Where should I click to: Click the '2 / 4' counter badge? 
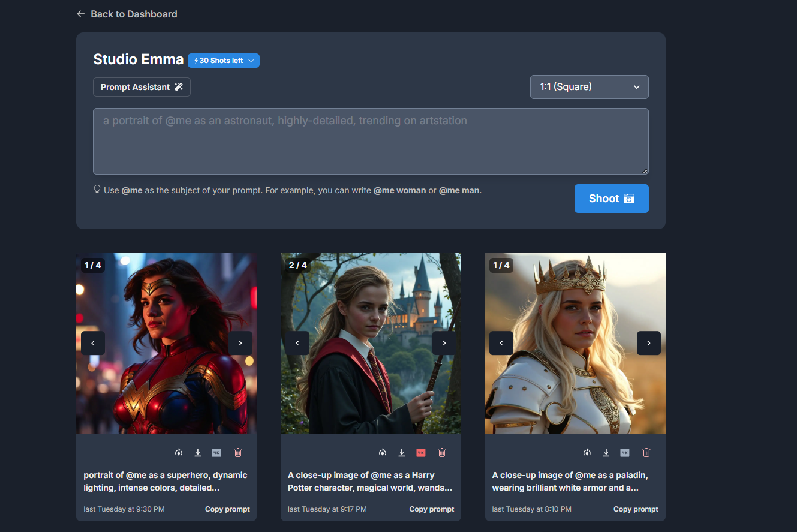pyautogui.click(x=297, y=265)
